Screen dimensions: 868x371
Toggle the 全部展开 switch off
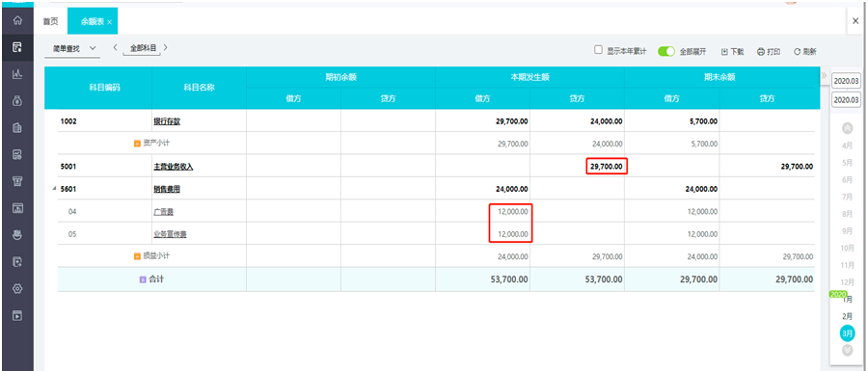666,51
